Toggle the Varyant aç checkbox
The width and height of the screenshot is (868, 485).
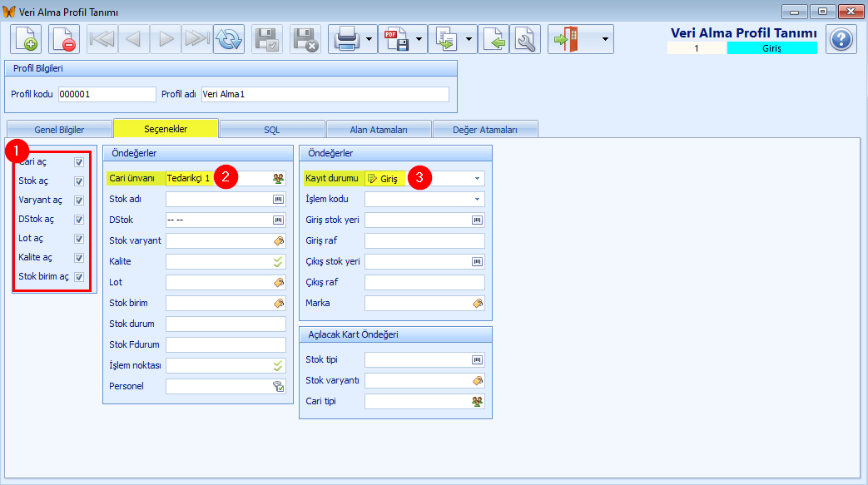[x=79, y=200]
